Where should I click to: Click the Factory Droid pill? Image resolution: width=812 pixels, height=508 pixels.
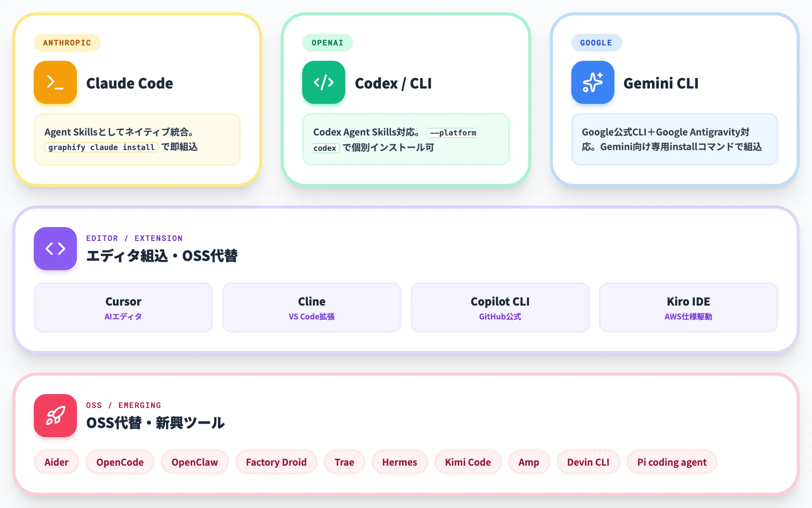tap(276, 462)
